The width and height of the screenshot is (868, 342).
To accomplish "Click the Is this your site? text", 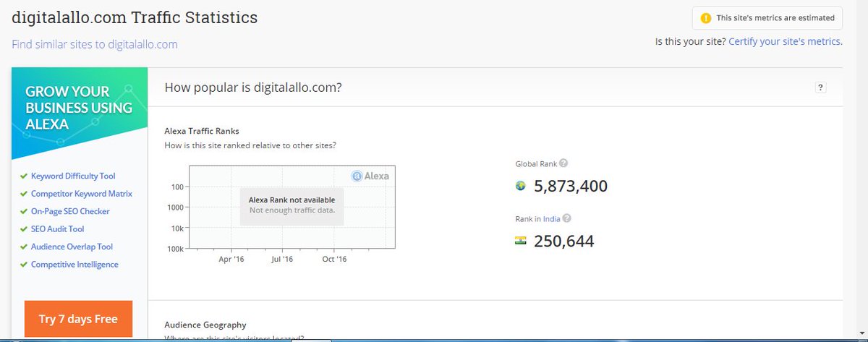I will pyautogui.click(x=690, y=41).
